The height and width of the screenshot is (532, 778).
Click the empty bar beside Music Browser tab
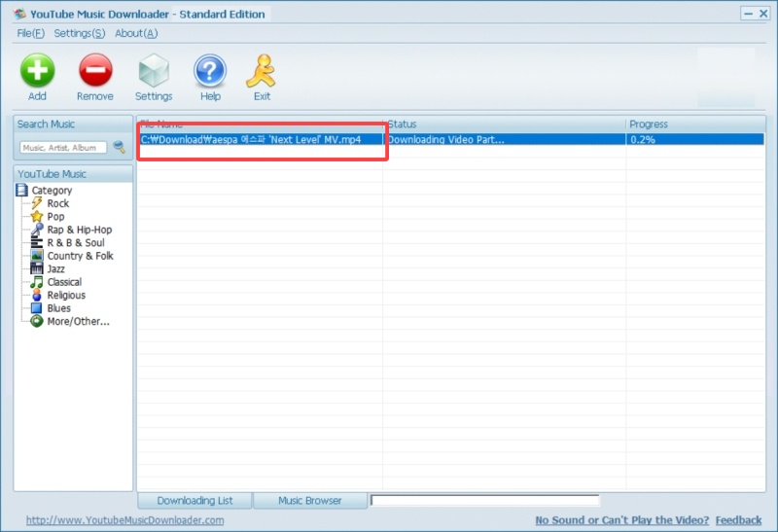tap(484, 500)
